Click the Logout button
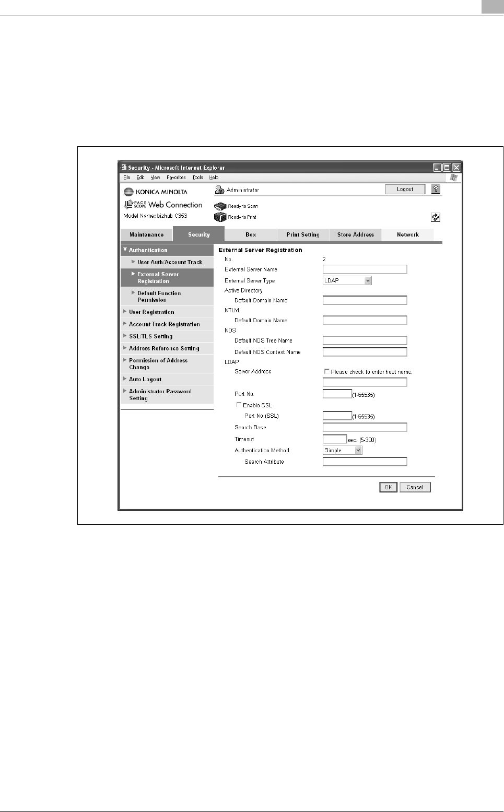The width and height of the screenshot is (504, 812). 405,190
